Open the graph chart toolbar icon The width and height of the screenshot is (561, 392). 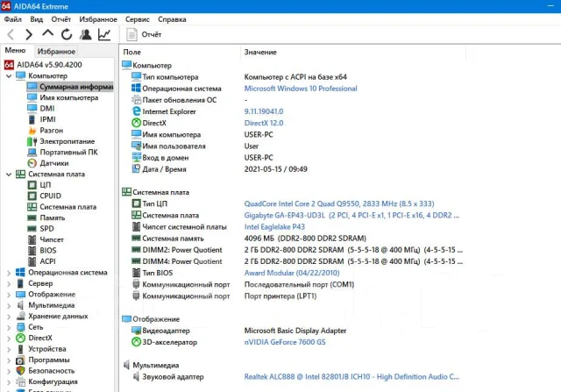click(104, 35)
